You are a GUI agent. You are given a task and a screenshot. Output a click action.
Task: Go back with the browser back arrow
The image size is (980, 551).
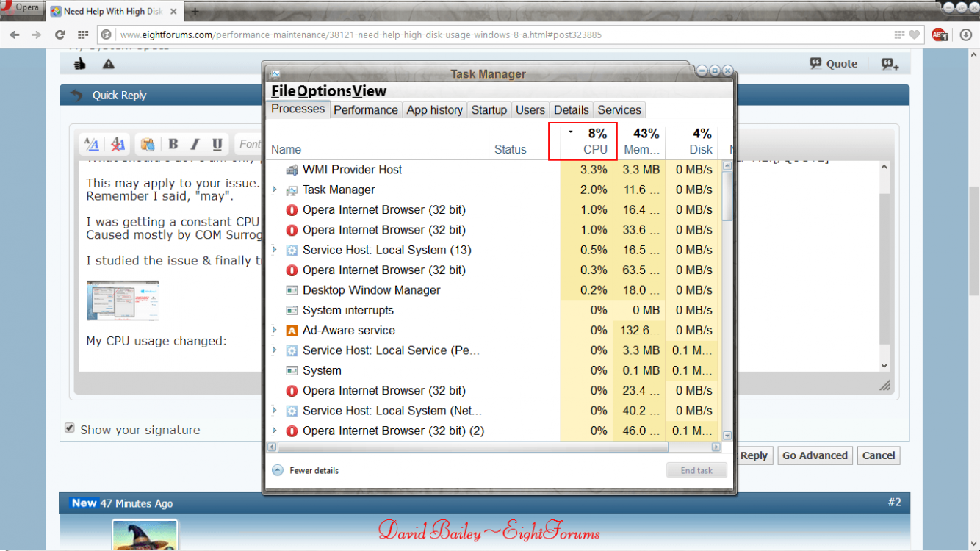pyautogui.click(x=15, y=35)
